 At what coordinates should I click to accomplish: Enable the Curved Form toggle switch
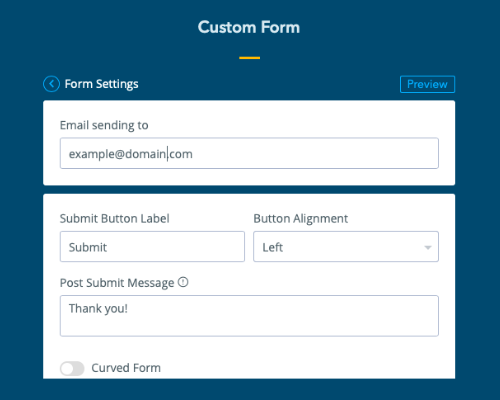coord(72,368)
